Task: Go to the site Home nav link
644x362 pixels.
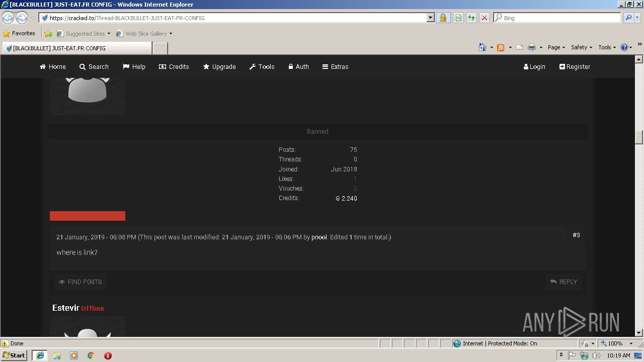Action: (53, 66)
